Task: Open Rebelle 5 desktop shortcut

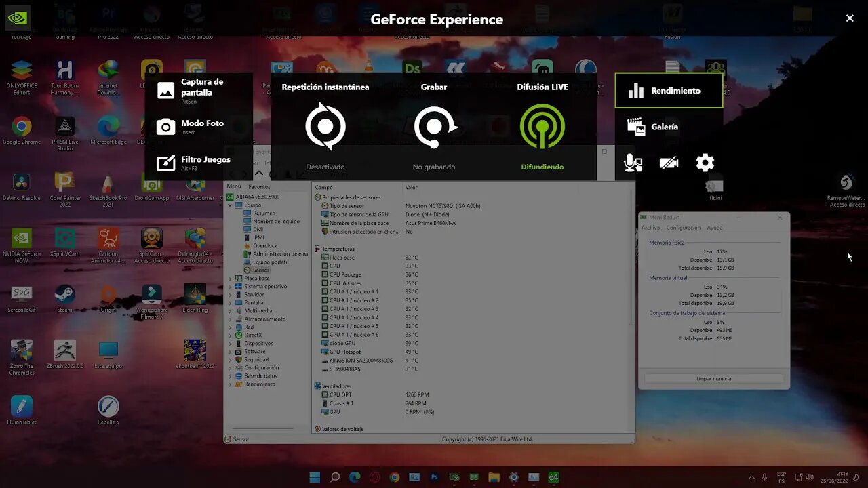Action: (108, 411)
